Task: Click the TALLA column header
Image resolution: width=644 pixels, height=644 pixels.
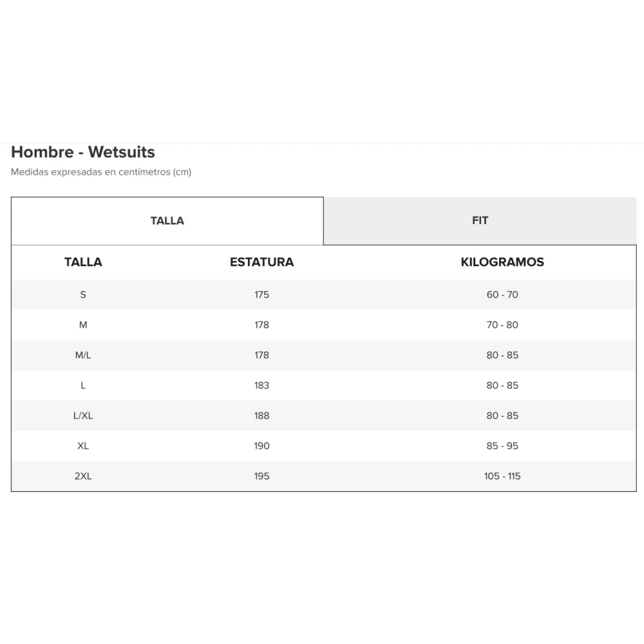Action: 83,262
